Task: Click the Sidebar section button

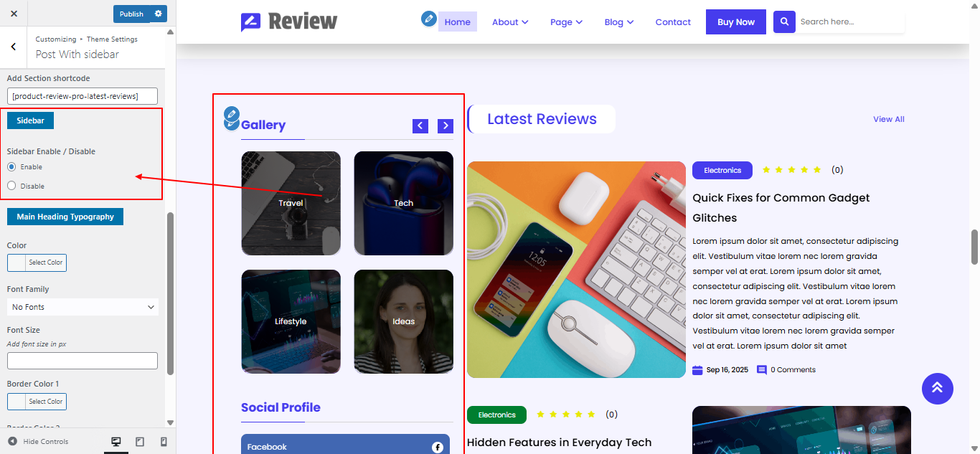Action: coord(30,120)
